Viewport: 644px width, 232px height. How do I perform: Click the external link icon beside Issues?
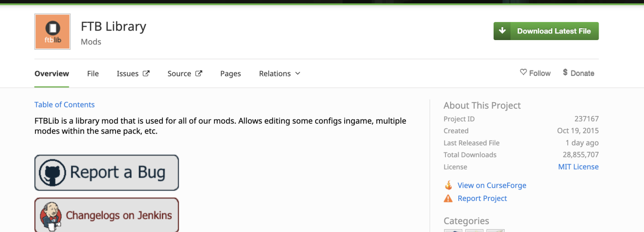(x=146, y=73)
